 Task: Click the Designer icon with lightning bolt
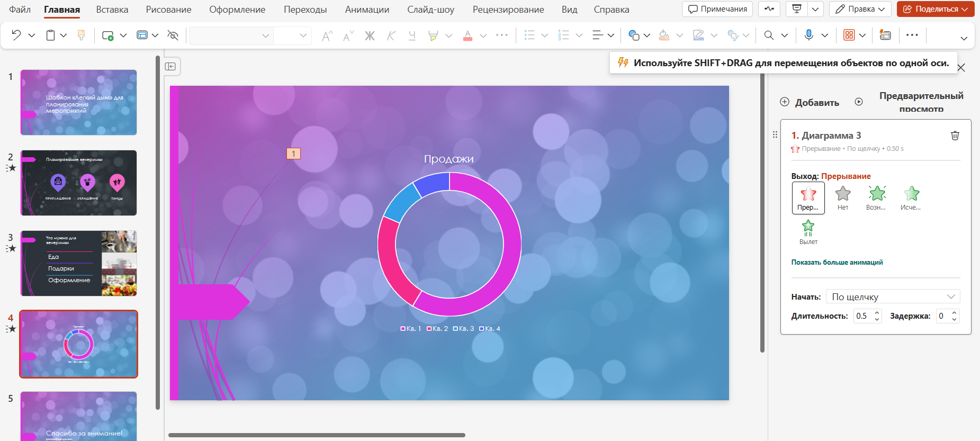(885, 35)
